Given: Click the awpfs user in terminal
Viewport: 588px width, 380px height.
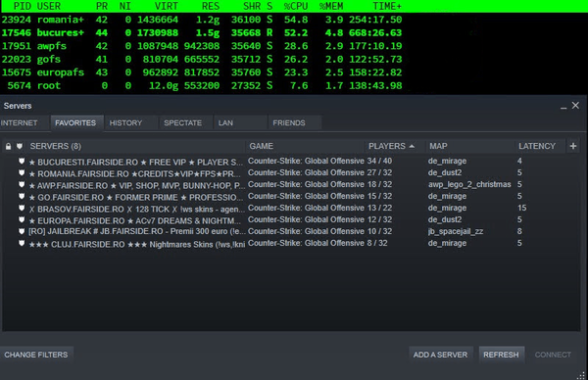Looking at the screenshot, I should click(x=51, y=46).
